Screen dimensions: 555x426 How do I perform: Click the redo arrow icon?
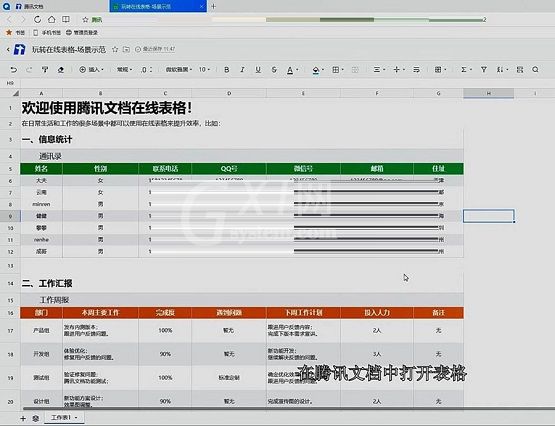coord(29,70)
